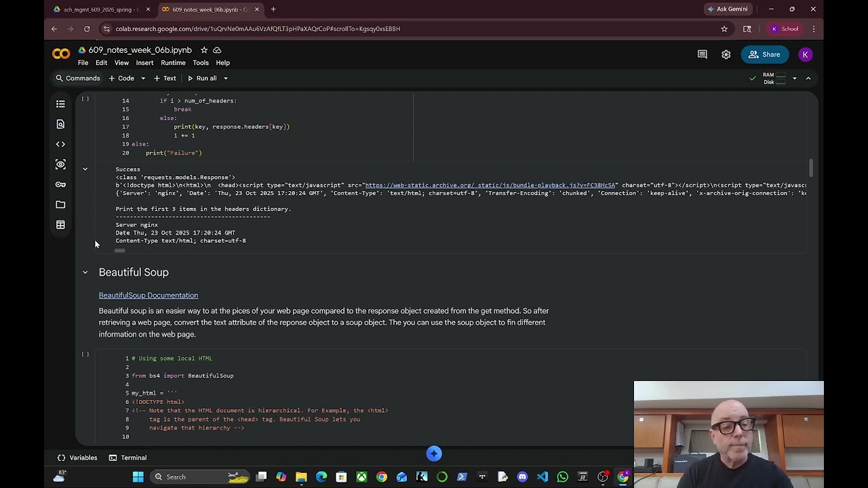Open the Edit menu
Image resolution: width=868 pixels, height=488 pixels.
click(101, 62)
